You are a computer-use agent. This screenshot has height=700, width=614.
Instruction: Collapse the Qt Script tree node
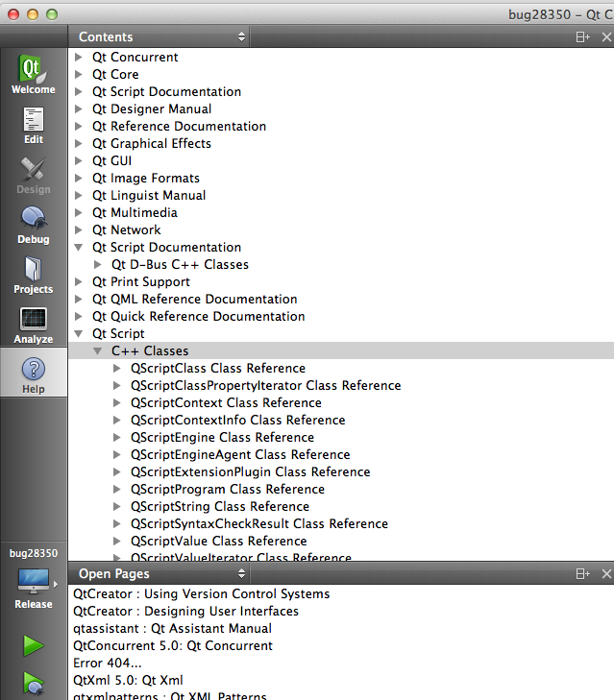tap(79, 334)
